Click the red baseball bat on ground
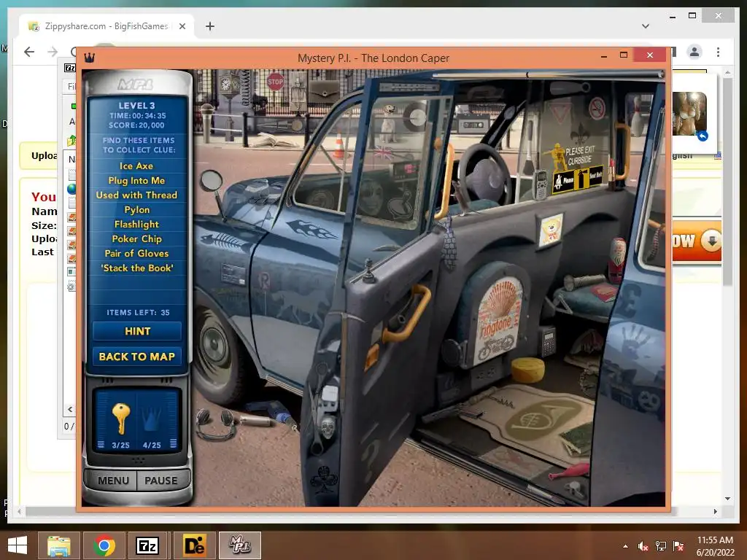 click(x=568, y=472)
